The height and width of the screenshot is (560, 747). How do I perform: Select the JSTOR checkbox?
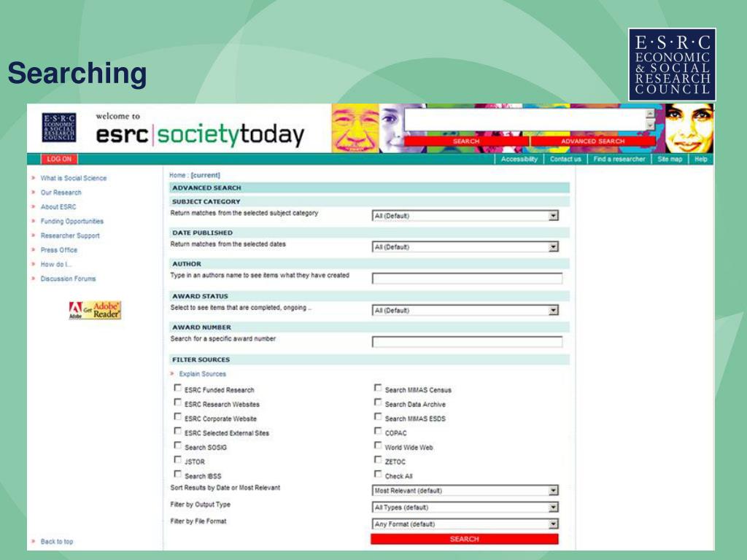click(178, 459)
